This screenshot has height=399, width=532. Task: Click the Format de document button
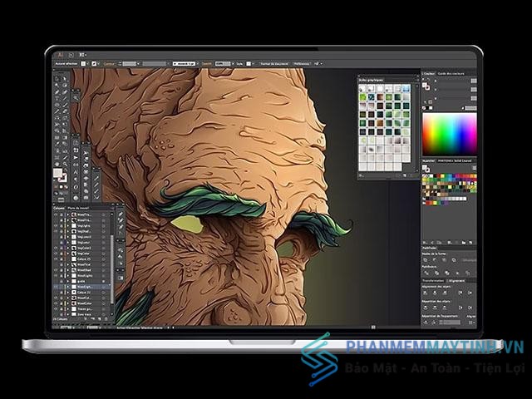pos(274,64)
